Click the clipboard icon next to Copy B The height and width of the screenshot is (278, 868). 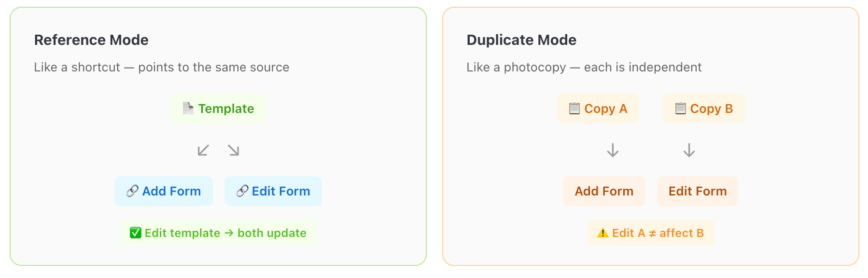pos(680,108)
